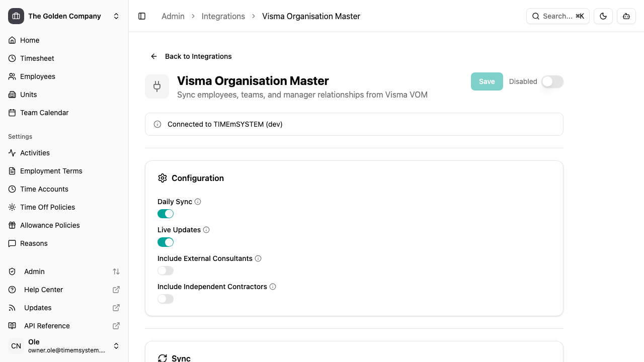Open the Home section
The image size is (644, 362).
tap(29, 40)
